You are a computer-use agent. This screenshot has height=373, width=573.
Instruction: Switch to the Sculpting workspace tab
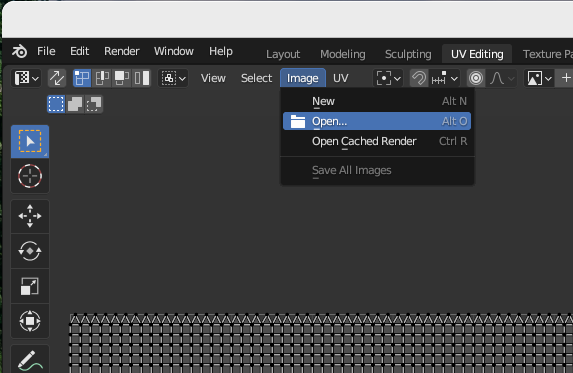(x=408, y=54)
